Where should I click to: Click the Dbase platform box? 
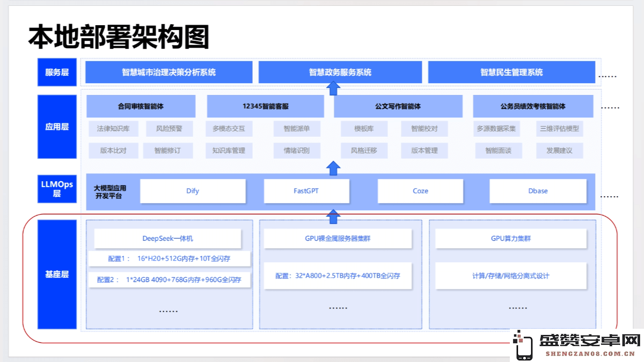tap(538, 191)
